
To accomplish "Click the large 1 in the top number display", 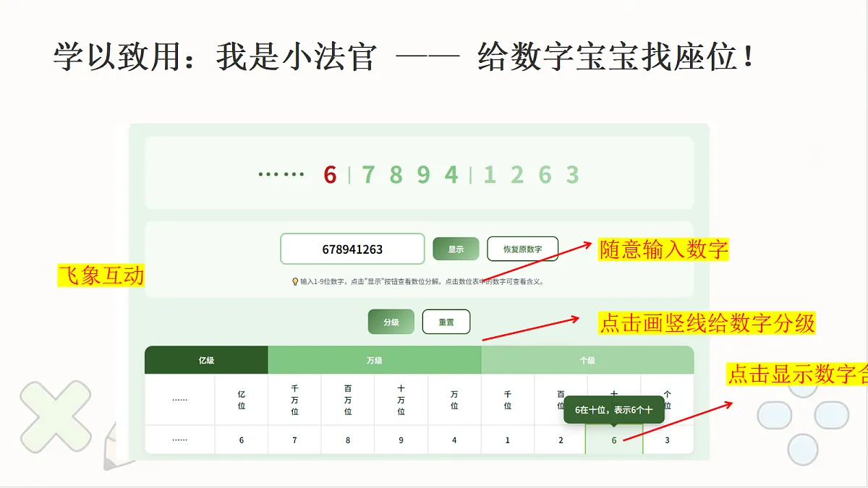I will (490, 175).
